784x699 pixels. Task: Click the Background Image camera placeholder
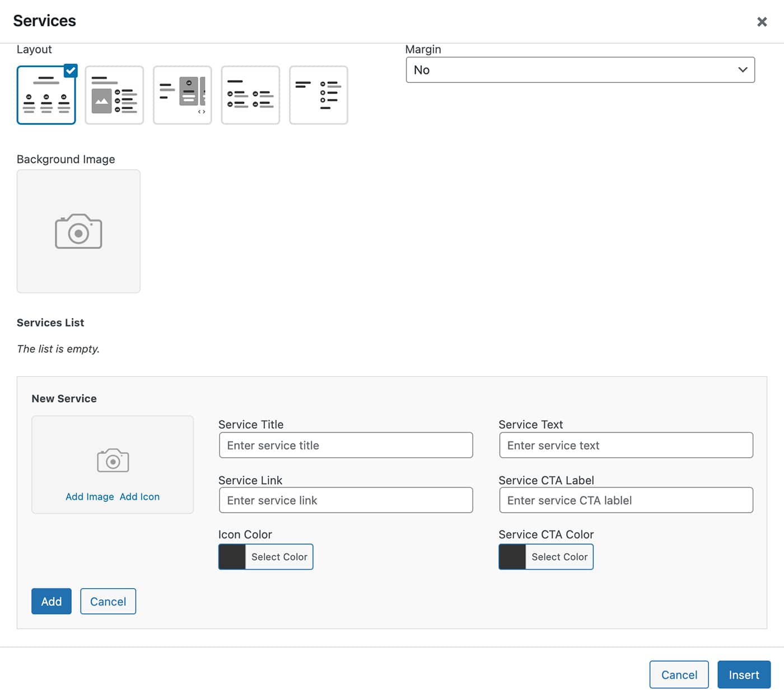pos(78,231)
